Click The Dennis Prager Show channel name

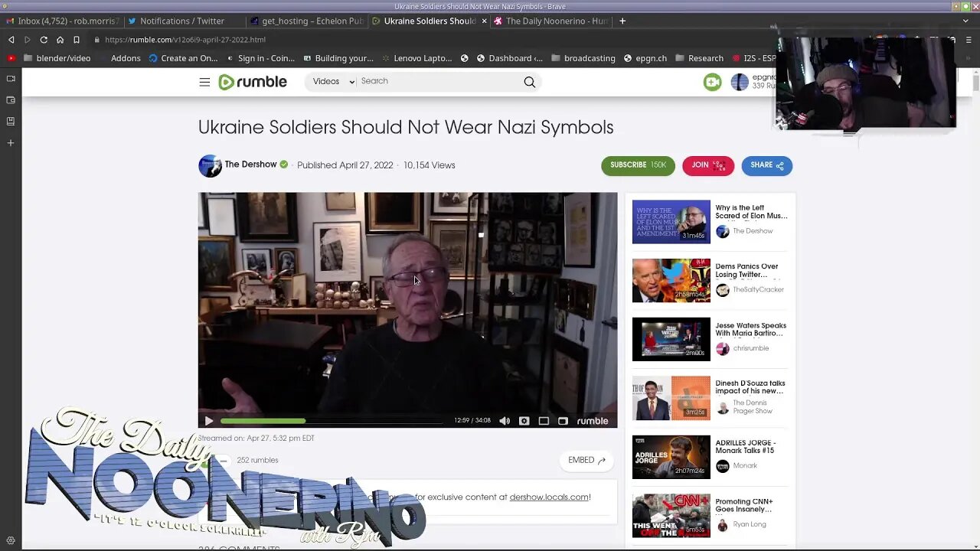[x=753, y=406]
